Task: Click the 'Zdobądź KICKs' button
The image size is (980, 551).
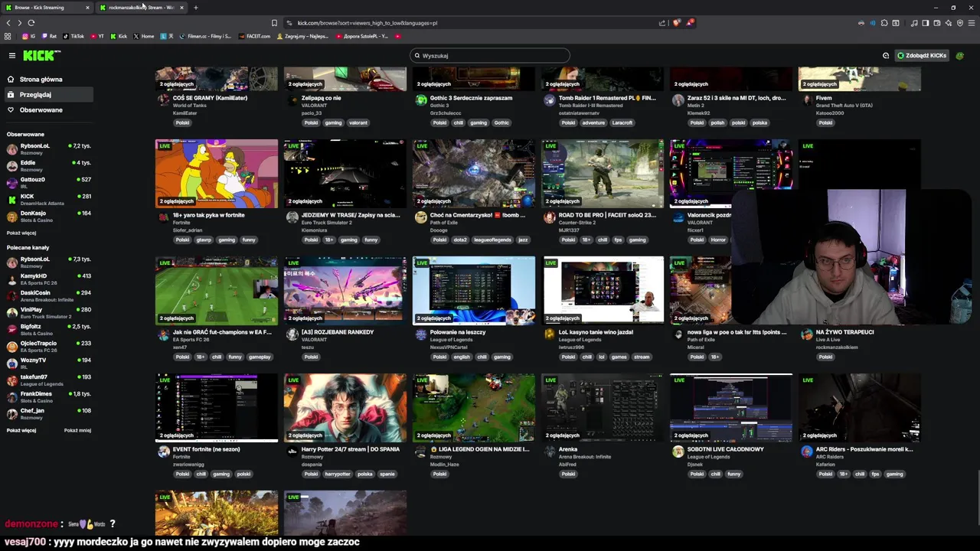Action: point(923,55)
